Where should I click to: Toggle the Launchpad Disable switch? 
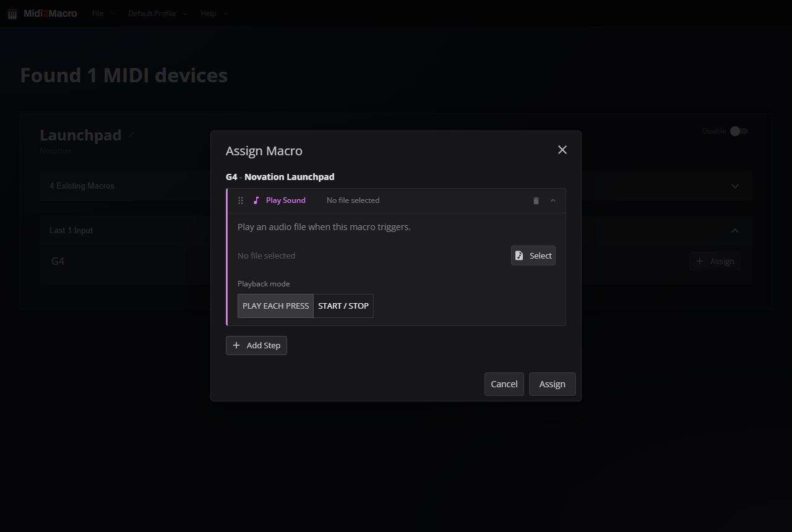(739, 131)
